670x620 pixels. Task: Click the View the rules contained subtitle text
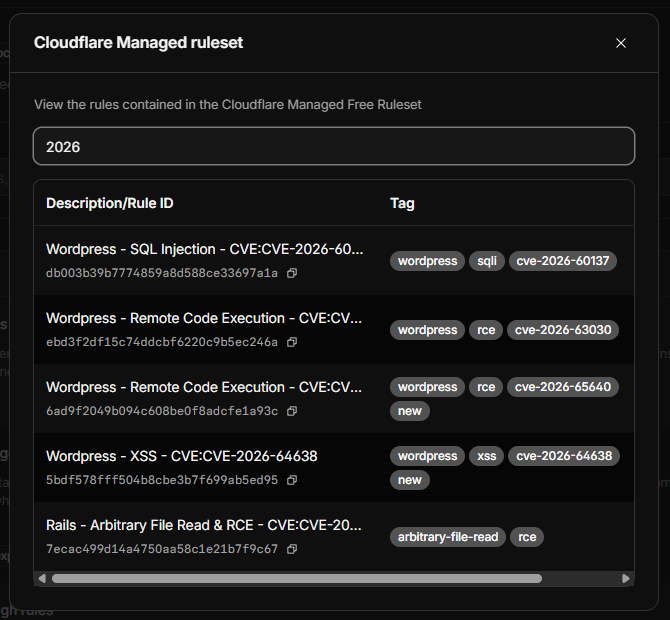(228, 105)
